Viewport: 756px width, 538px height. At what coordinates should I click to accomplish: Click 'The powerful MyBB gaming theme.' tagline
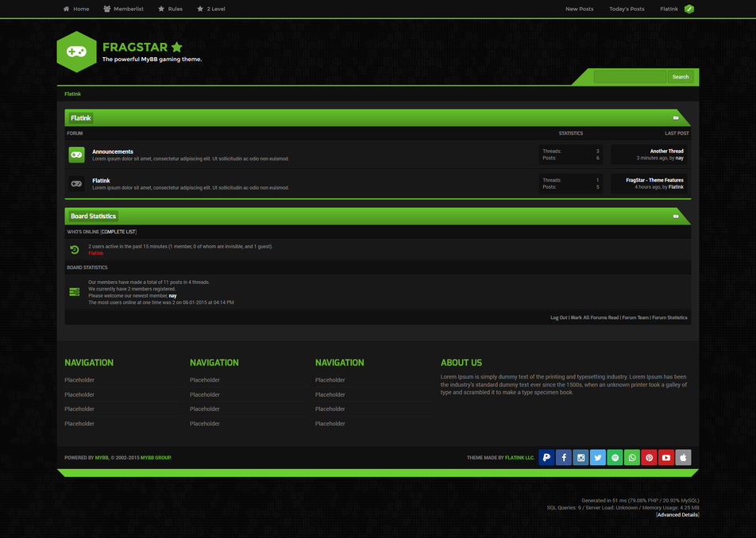coord(152,60)
